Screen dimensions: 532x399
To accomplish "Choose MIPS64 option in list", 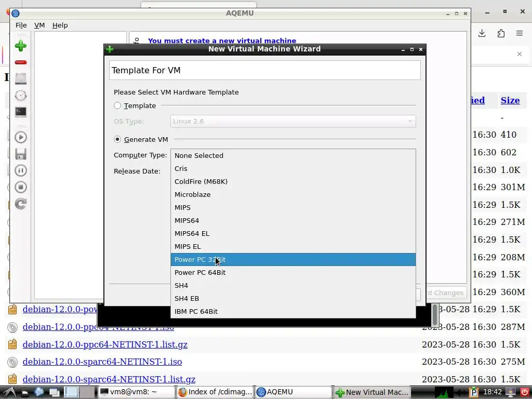I will (293, 220).
